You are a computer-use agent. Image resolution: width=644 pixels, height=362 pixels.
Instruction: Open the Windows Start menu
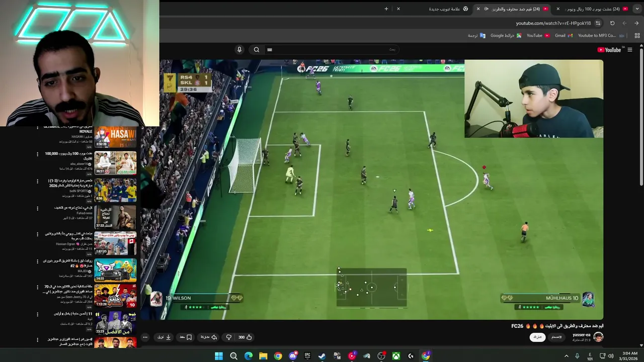tap(219, 356)
